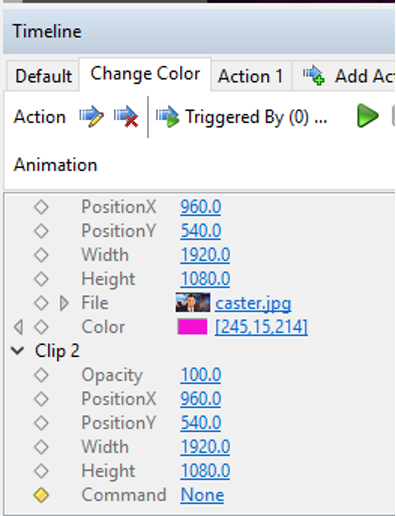
Task: Collapse the Clip 2 group
Action: 17,351
